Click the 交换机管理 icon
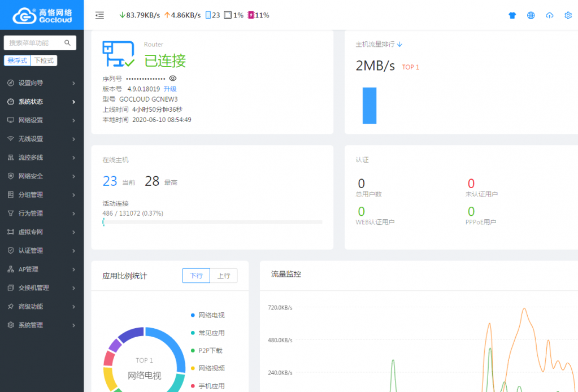 [11, 288]
